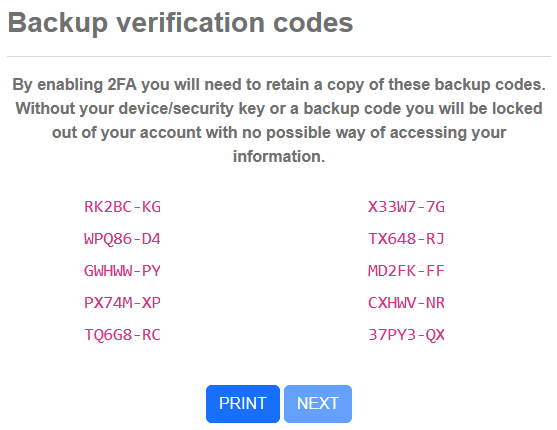Image resolution: width=557 pixels, height=430 pixels.
Task: Select backup code RK2BC-KG
Action: tap(123, 207)
